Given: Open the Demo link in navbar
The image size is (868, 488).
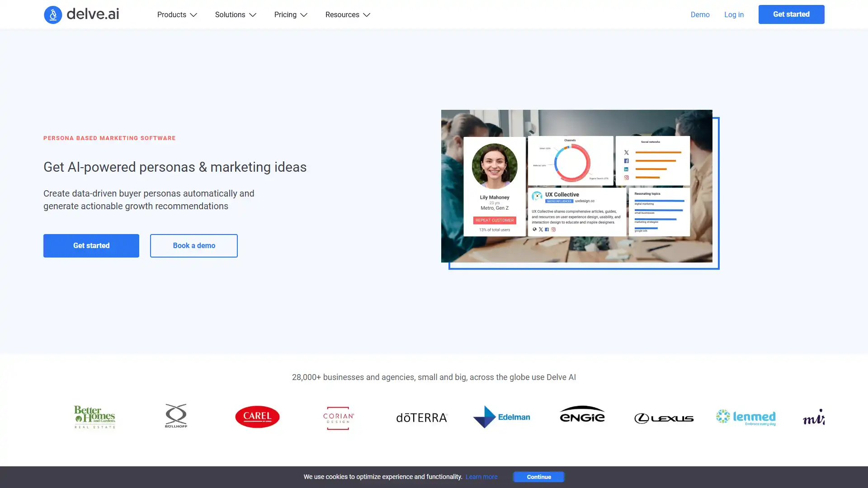Looking at the screenshot, I should pos(699,14).
